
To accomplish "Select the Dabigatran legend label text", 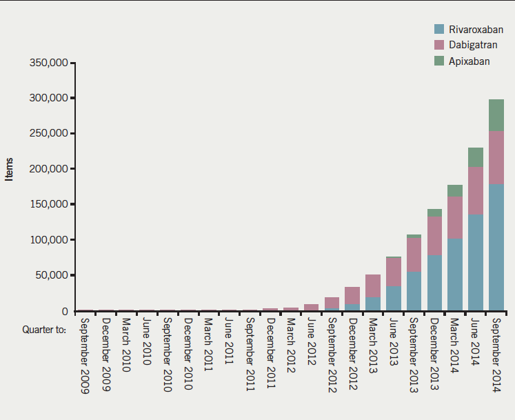I will click(473, 46).
